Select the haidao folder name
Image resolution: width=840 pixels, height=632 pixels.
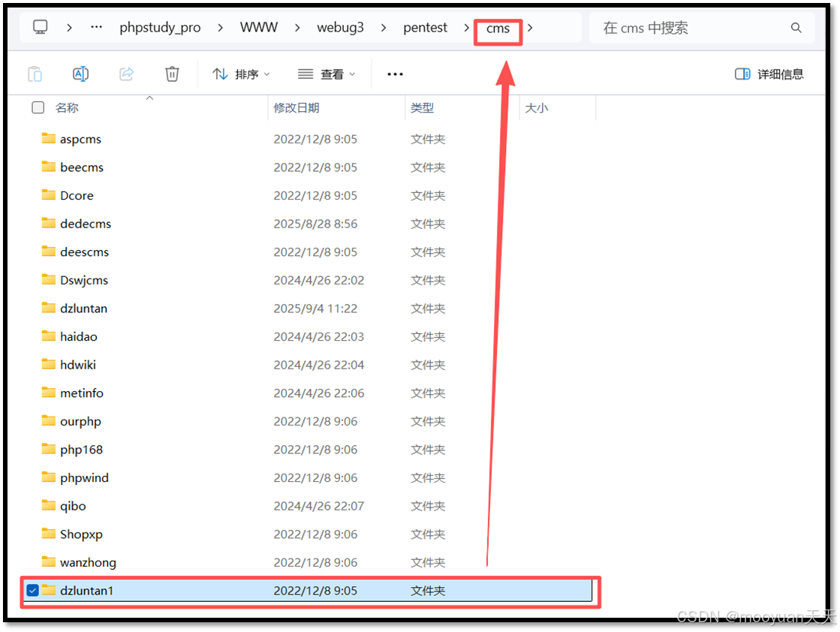[x=79, y=336]
